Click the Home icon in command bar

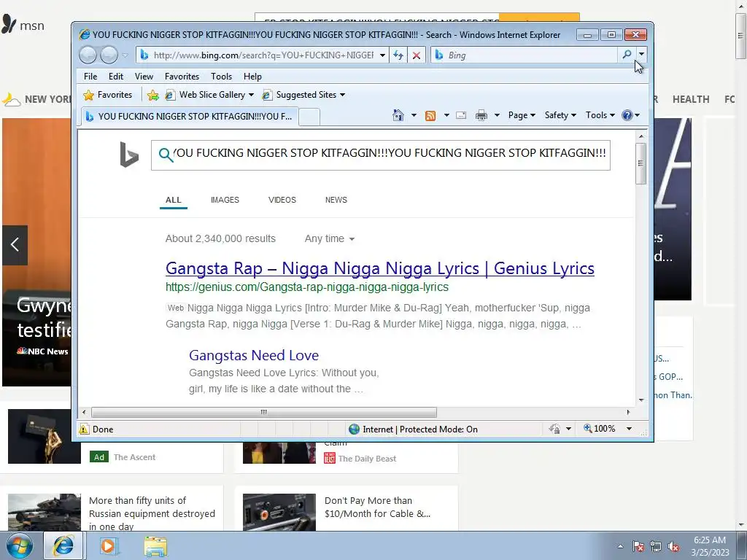click(x=398, y=115)
